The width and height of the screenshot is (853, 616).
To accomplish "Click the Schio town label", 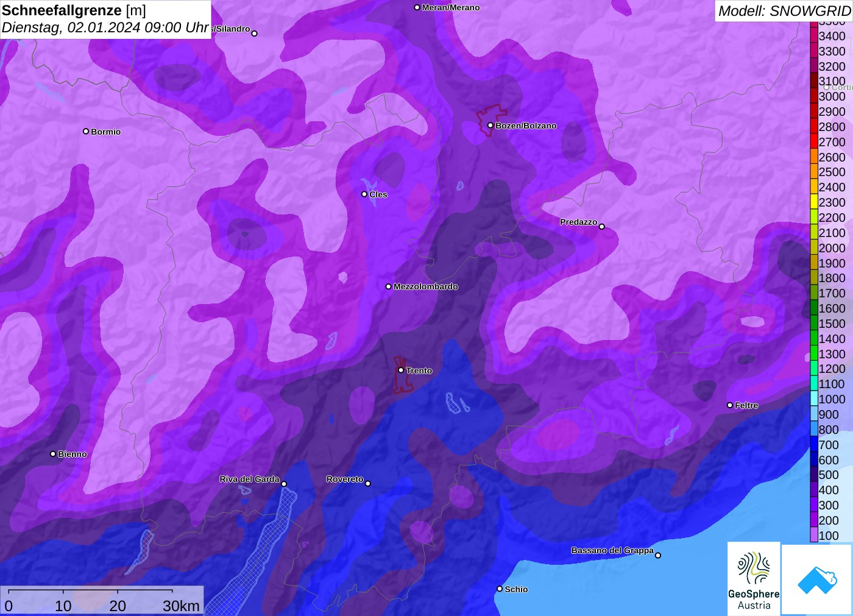I will pos(516,589).
